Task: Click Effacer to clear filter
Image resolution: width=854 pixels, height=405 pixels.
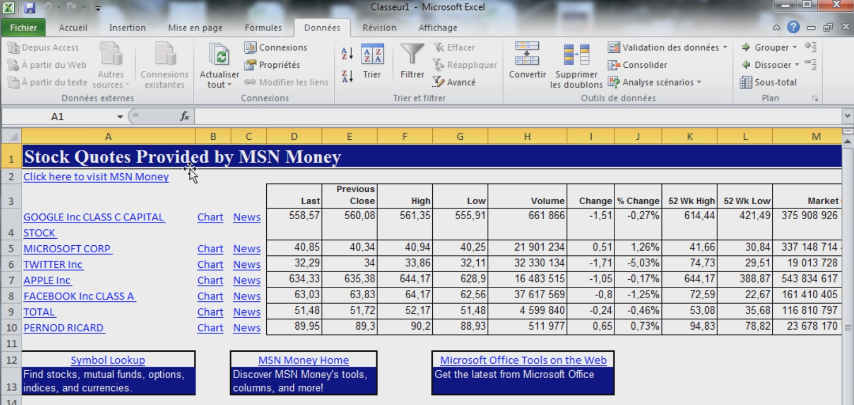Action: [454, 48]
